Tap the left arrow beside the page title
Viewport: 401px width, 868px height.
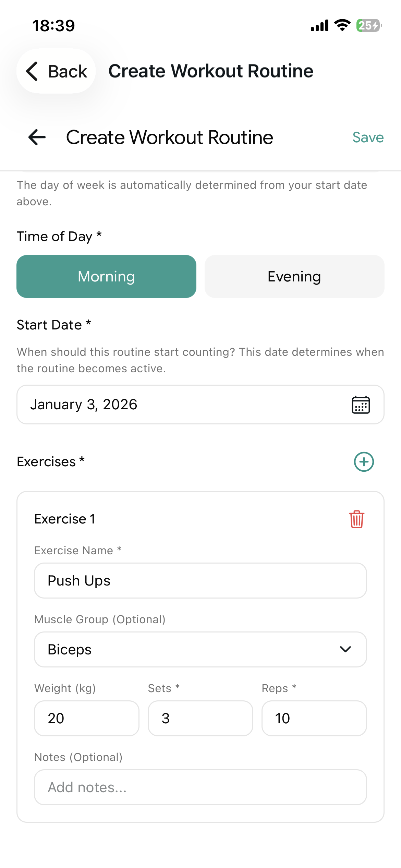pos(37,137)
